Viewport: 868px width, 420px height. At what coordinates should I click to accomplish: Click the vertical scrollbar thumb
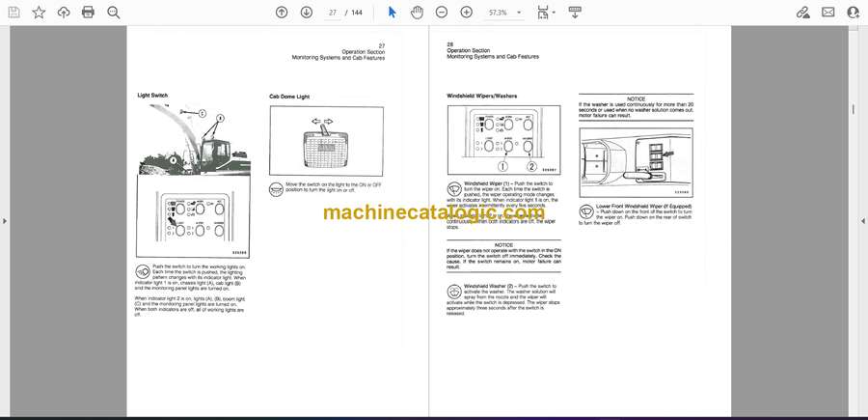(x=854, y=110)
